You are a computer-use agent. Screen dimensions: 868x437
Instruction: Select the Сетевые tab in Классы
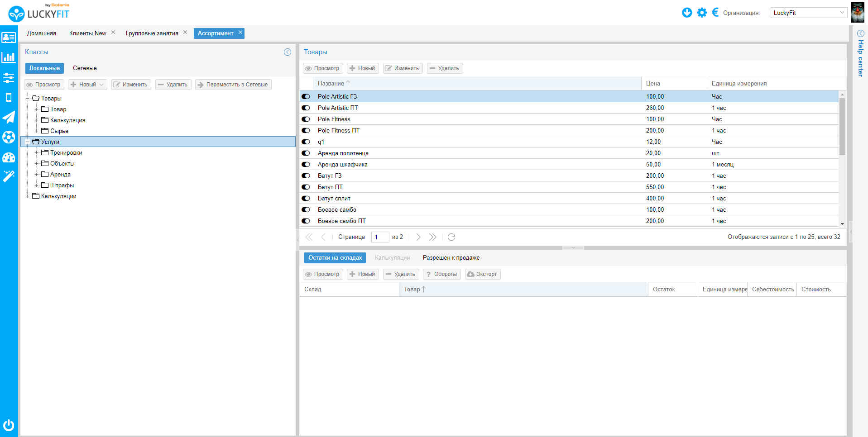pyautogui.click(x=85, y=68)
